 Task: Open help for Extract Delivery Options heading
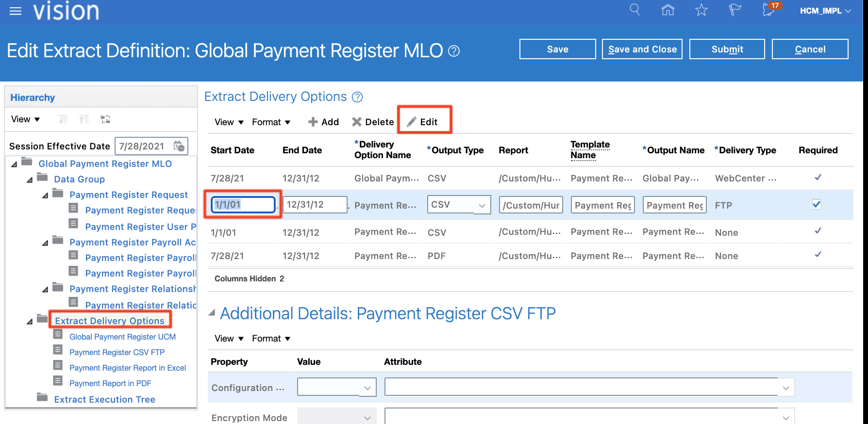357,97
